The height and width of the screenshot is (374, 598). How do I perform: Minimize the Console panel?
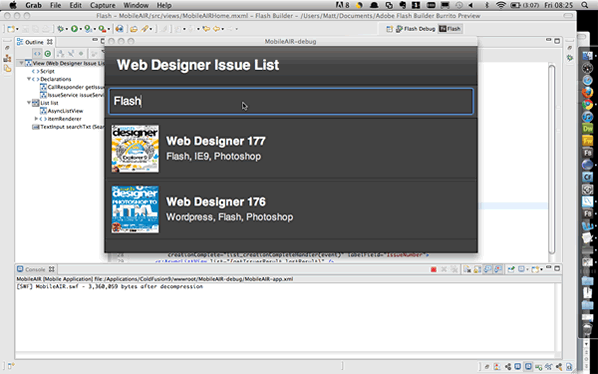548,268
